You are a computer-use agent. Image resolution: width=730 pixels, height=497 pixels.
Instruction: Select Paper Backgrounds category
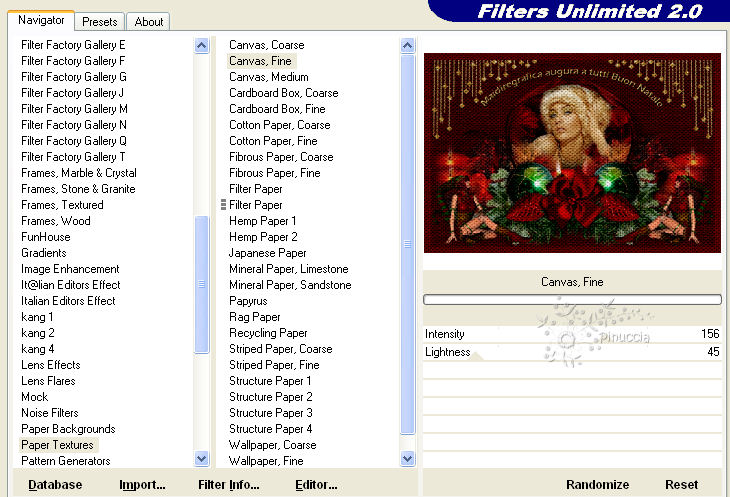(x=68, y=429)
